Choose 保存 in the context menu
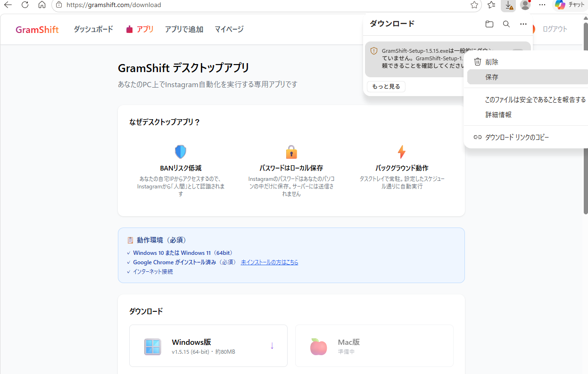Image resolution: width=588 pixels, height=374 pixels. click(x=527, y=77)
